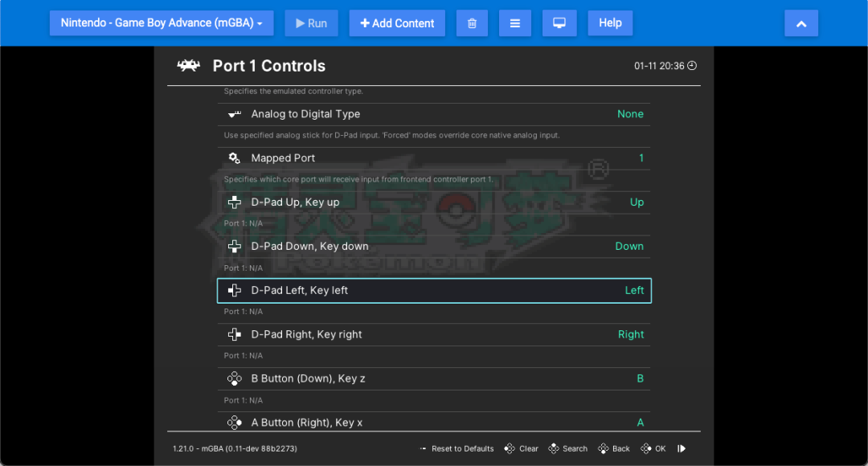The height and width of the screenshot is (466, 868).
Task: Select the highlighted D-Pad Left row
Action: pos(434,290)
